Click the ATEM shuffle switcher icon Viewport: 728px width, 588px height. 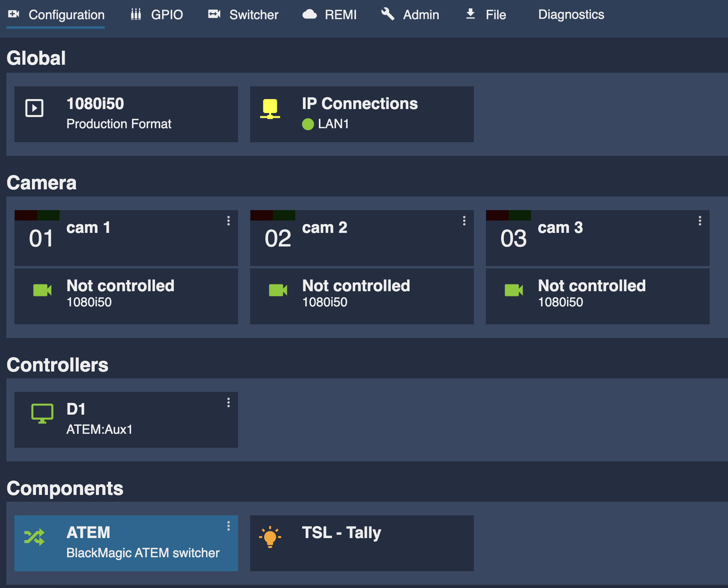[34, 537]
